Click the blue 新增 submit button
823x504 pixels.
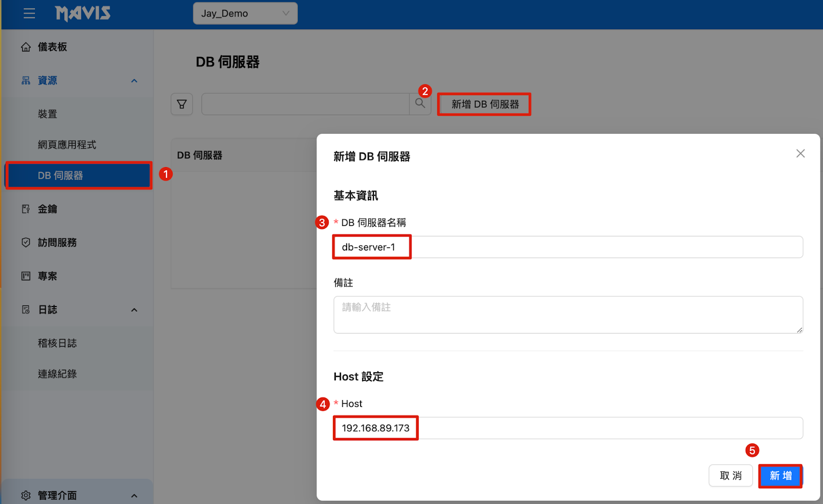tap(780, 476)
